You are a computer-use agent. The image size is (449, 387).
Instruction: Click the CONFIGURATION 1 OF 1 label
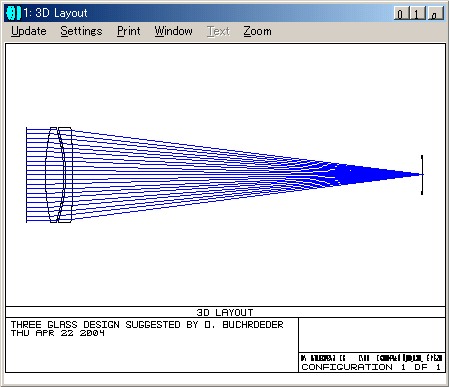(x=371, y=367)
